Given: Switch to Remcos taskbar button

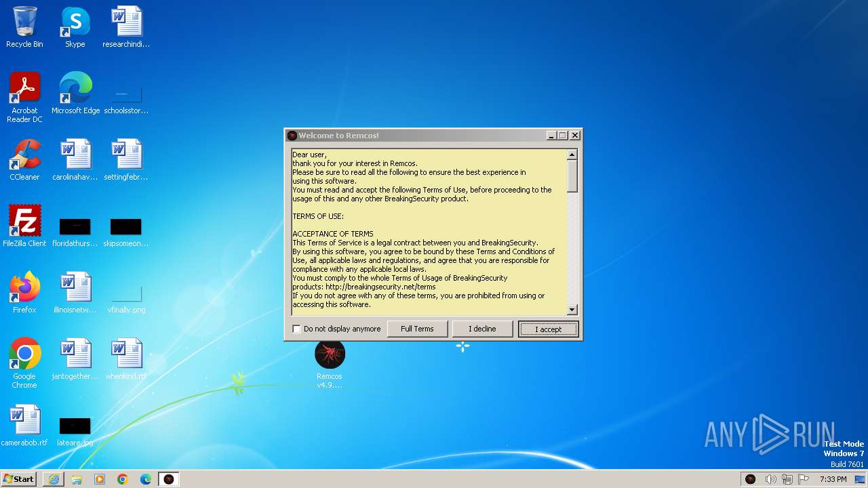Looking at the screenshot, I should coord(169,479).
